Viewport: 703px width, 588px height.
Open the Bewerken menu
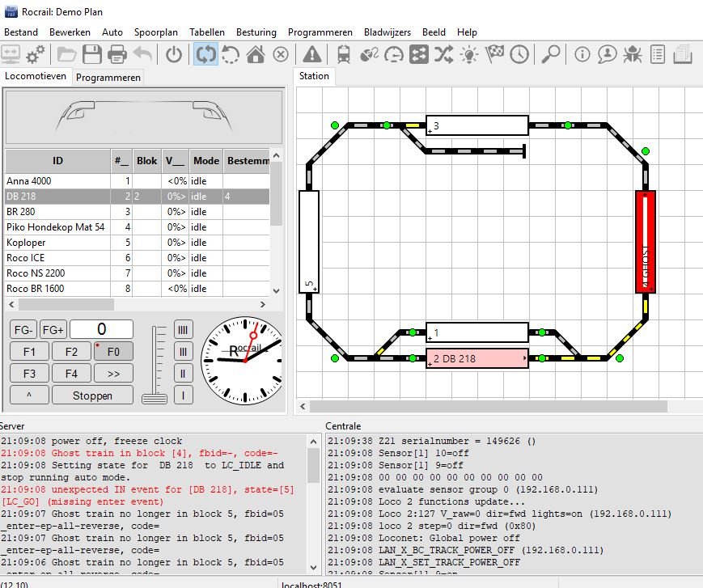coord(70,32)
